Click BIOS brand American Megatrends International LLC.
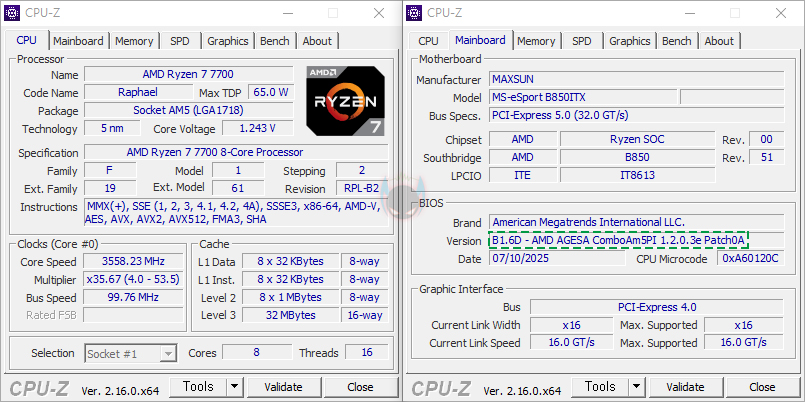 [x=637, y=222]
